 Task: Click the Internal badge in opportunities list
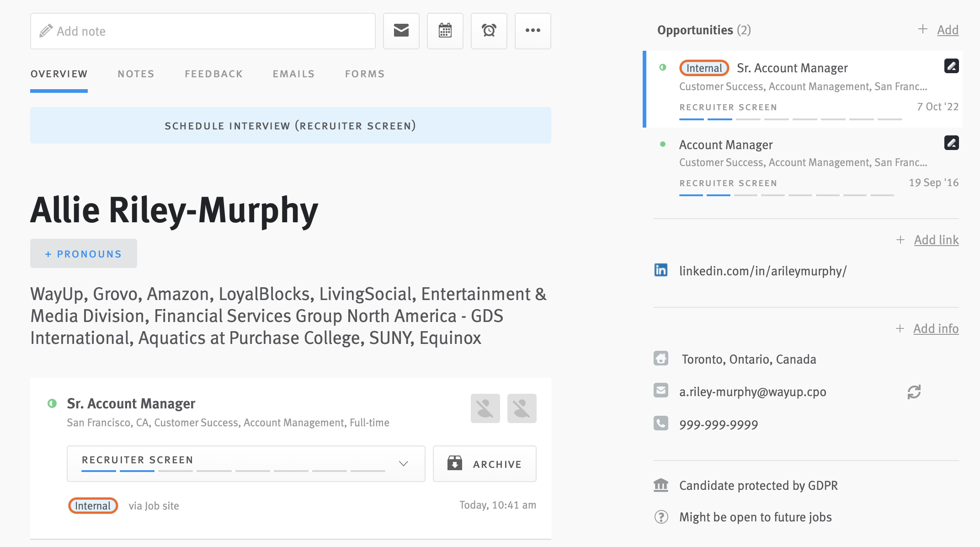(704, 68)
